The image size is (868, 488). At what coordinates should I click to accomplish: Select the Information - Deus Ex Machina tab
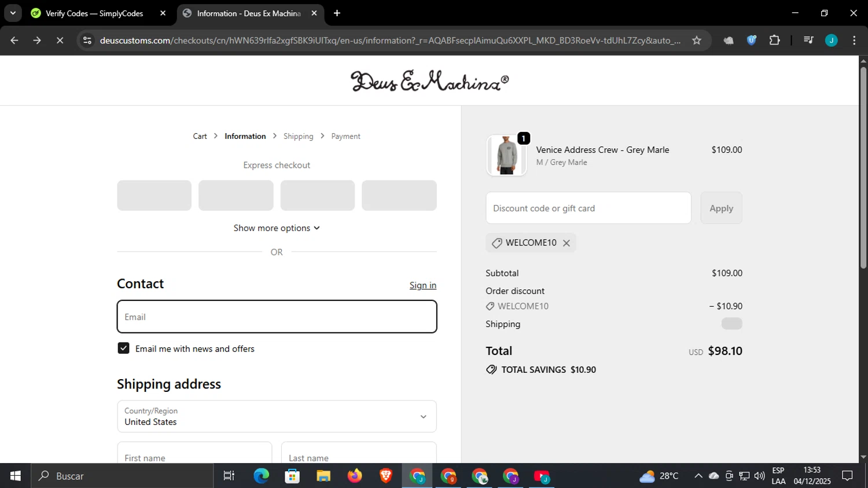[250, 13]
